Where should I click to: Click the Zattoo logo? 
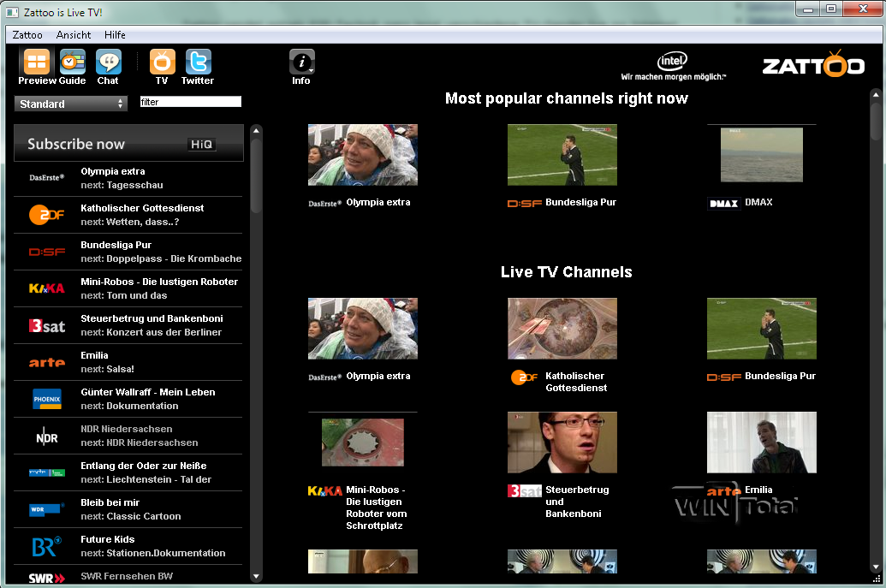coord(813,64)
